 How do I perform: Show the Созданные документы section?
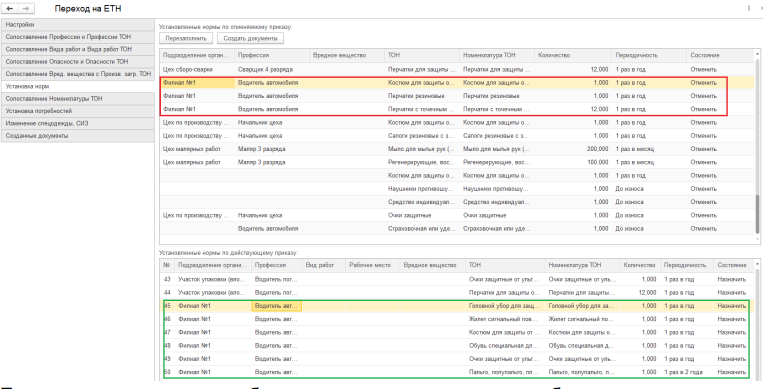78,136
